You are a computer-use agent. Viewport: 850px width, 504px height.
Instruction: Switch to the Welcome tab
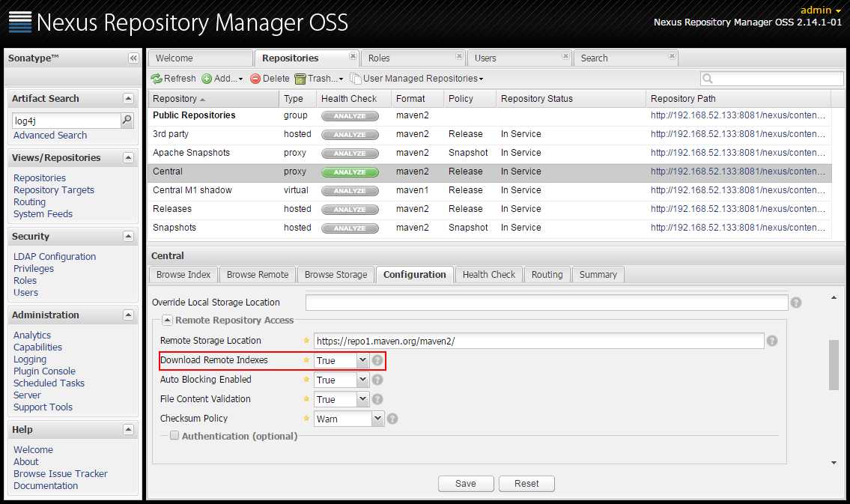click(200, 58)
